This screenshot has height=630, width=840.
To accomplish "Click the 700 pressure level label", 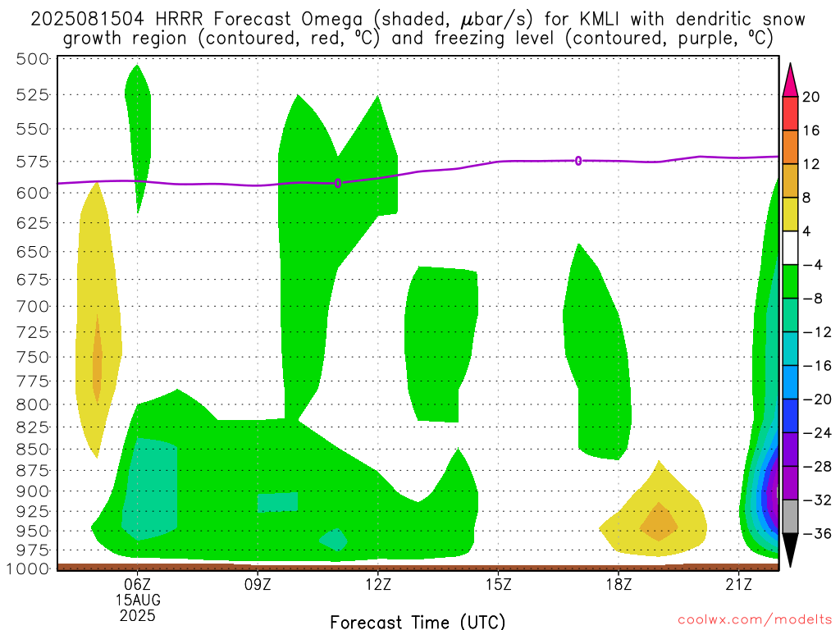I will click(33, 307).
